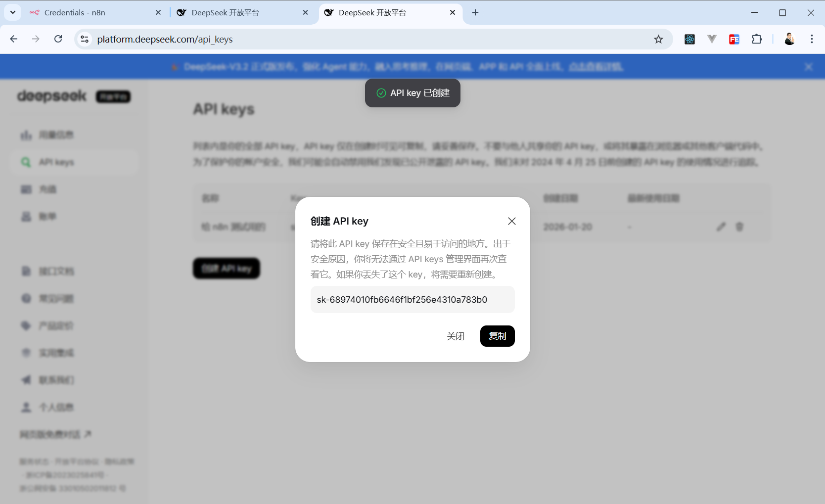Delete the n8n API key via trash icon
Image resolution: width=825 pixels, height=504 pixels.
[x=739, y=227]
